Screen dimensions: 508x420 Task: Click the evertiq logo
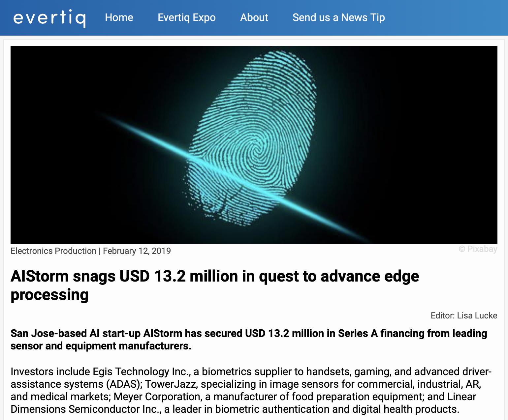(49, 18)
